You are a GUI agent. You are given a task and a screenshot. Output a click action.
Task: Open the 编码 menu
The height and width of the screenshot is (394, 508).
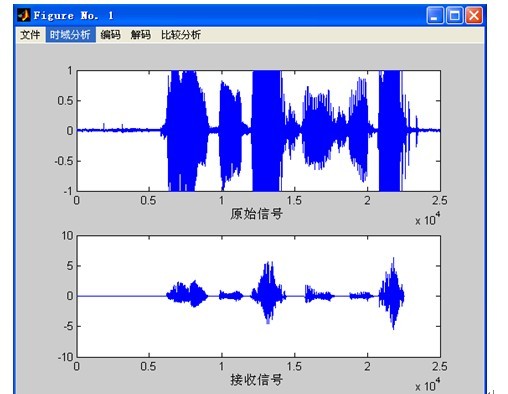[110, 35]
